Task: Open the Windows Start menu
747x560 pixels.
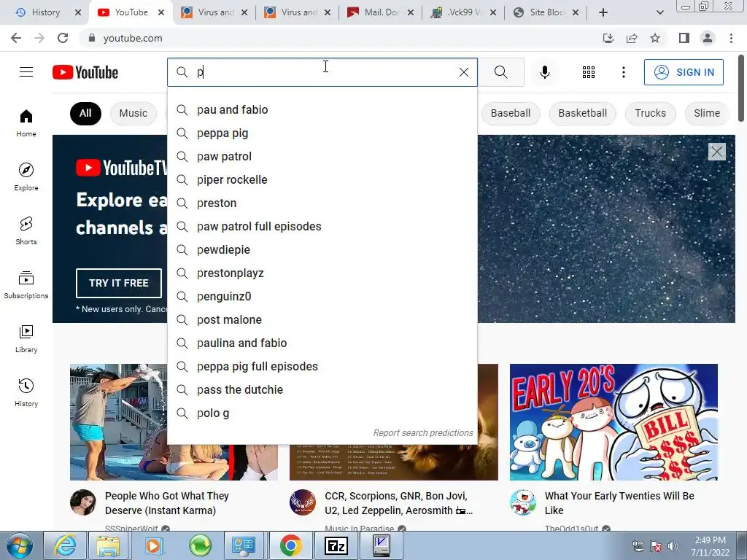Action: pos(19,545)
